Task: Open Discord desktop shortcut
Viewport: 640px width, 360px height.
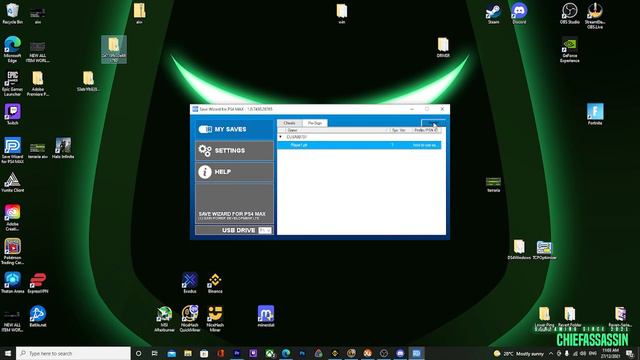Action: [519, 13]
